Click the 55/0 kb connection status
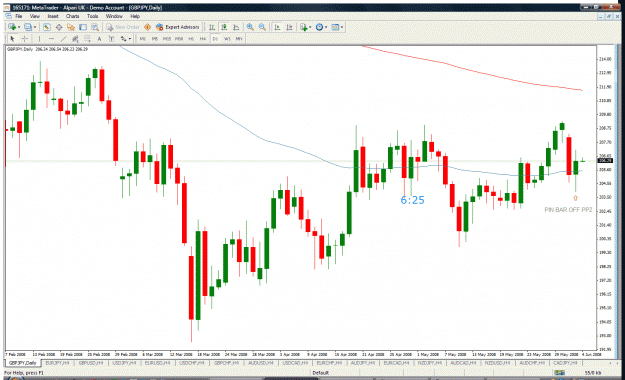625x380 pixels. [x=593, y=373]
